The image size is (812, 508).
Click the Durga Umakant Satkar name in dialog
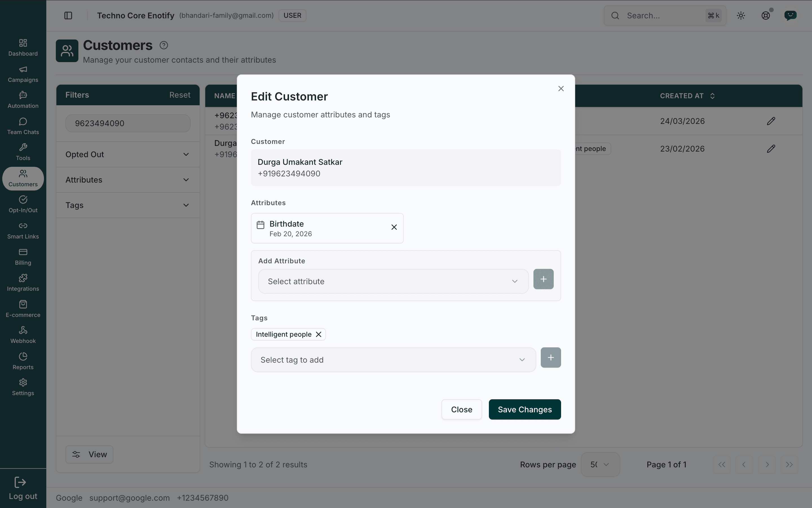(x=300, y=162)
